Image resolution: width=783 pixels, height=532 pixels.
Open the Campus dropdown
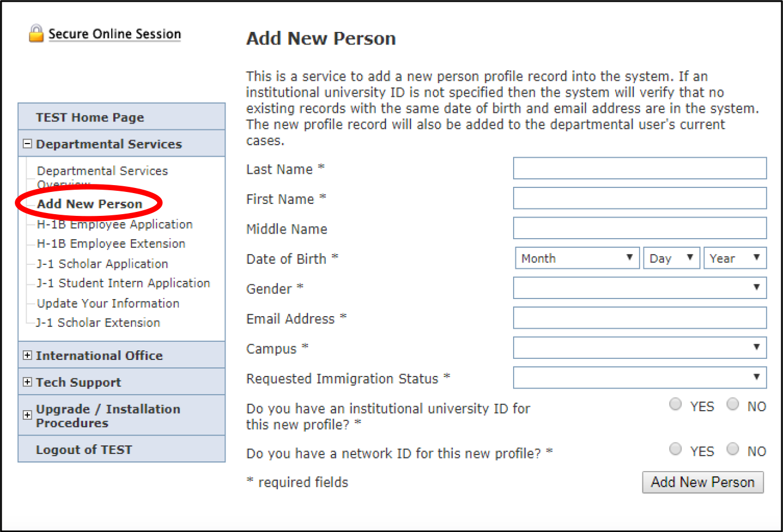tap(639, 347)
